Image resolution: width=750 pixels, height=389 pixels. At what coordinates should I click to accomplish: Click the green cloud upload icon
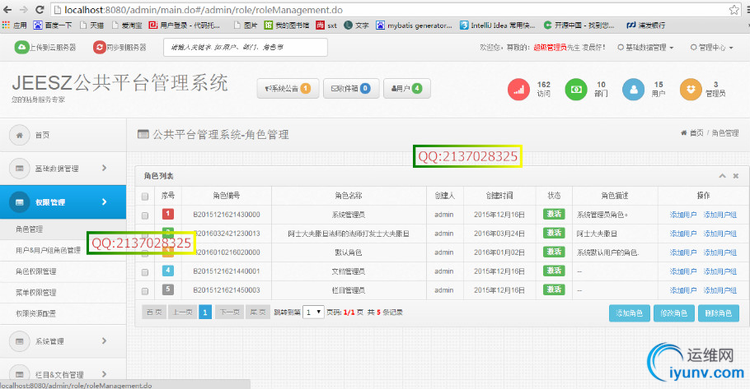(22, 47)
